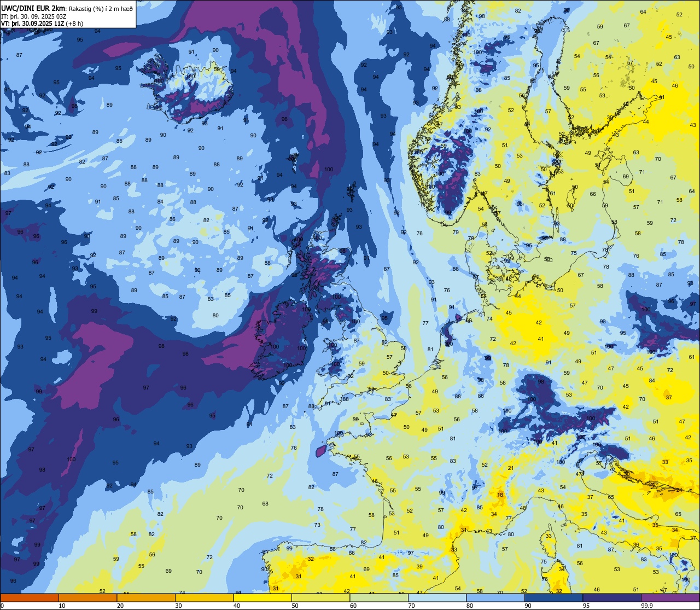
Task: Click the legend tick label "30"
Action: point(178,606)
